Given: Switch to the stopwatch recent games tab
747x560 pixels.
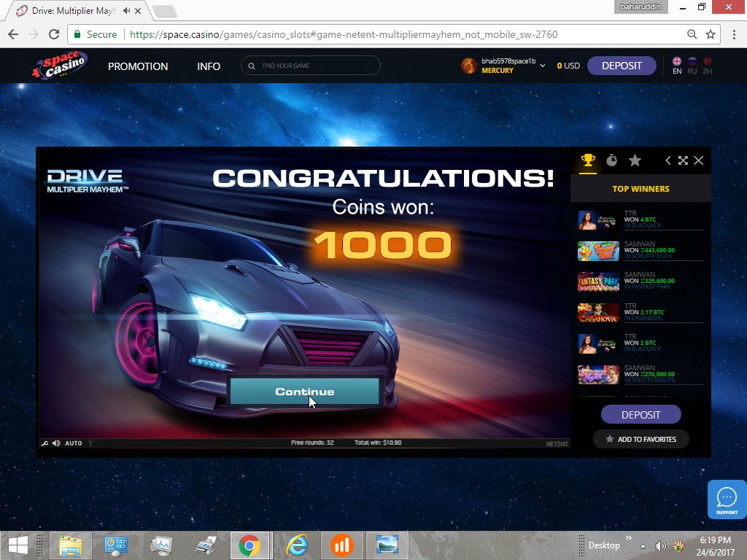Looking at the screenshot, I should (611, 160).
